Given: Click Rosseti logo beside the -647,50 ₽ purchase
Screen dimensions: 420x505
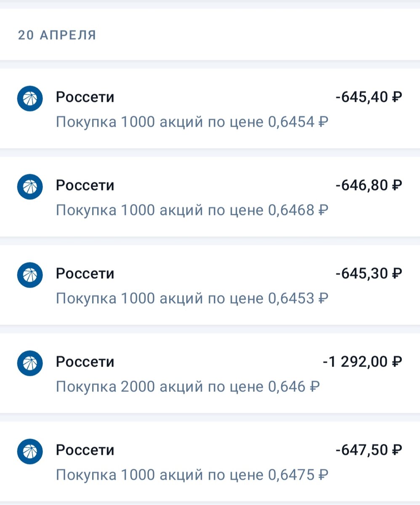Looking at the screenshot, I should click(30, 451).
